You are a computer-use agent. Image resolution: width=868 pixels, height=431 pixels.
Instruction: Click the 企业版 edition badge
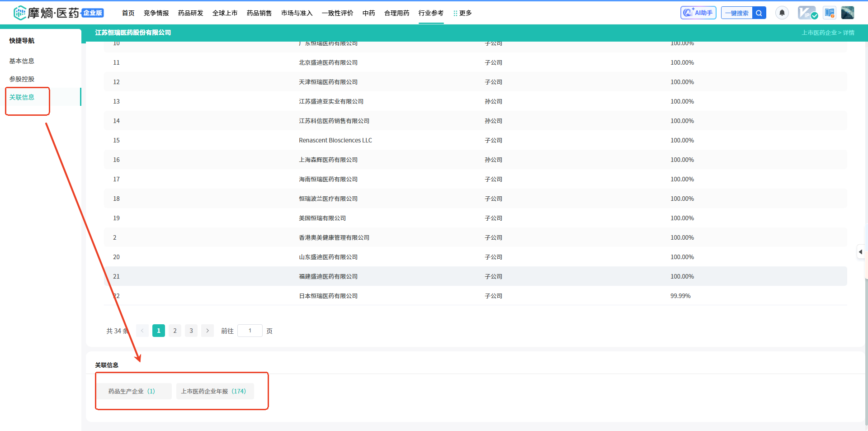pos(93,13)
